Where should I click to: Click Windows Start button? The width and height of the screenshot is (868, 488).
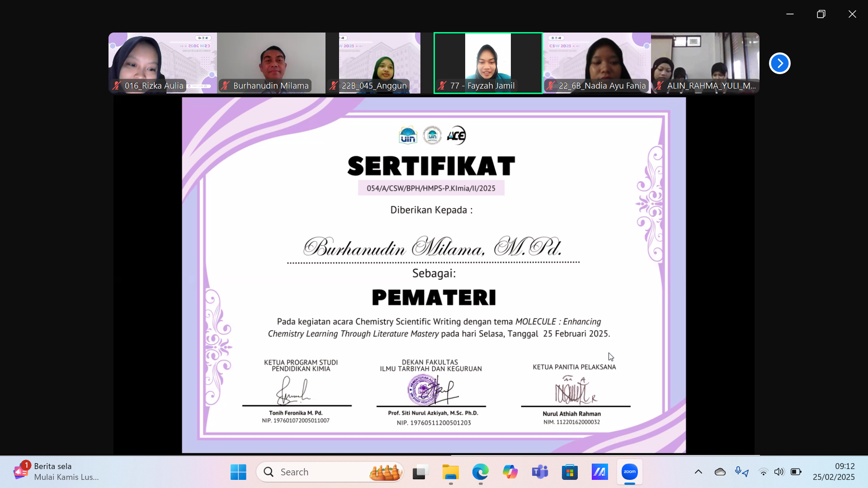tap(238, 472)
